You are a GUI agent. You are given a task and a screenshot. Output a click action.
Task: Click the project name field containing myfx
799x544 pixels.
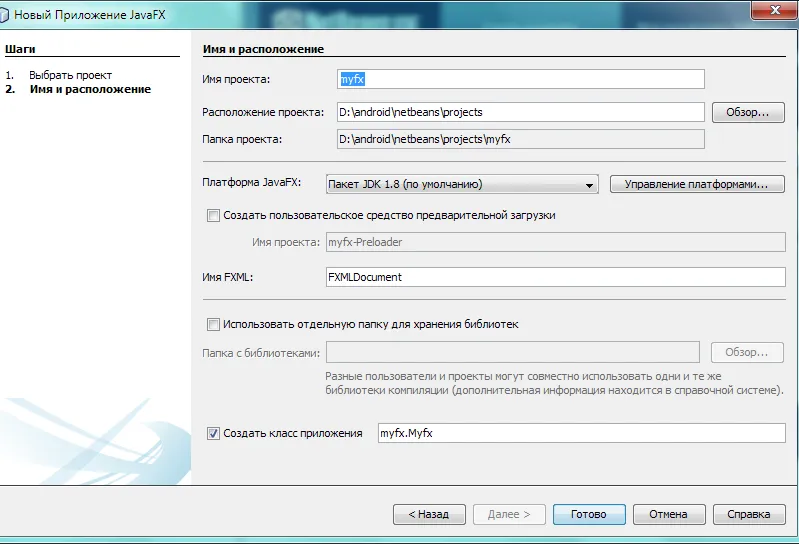pos(521,79)
